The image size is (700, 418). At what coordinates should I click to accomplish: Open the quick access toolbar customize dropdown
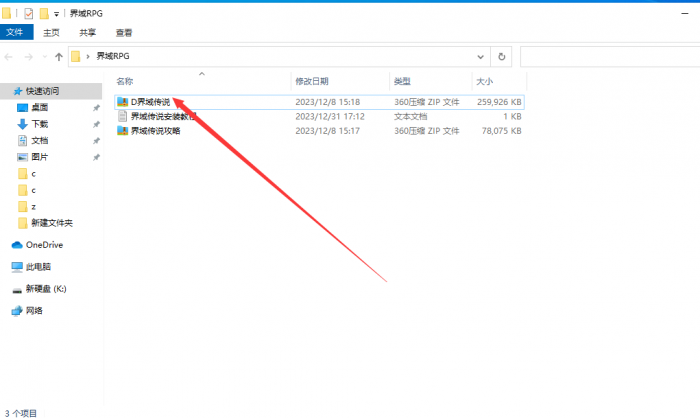click(56, 14)
